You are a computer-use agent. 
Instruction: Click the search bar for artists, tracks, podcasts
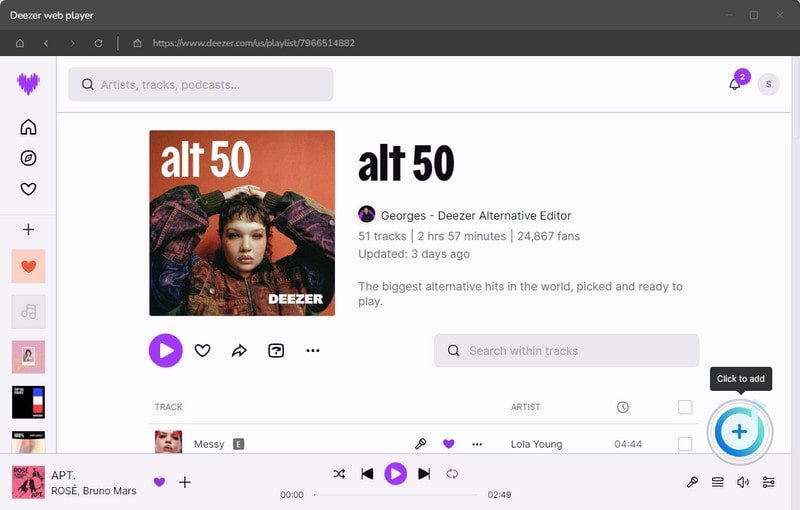click(x=201, y=84)
